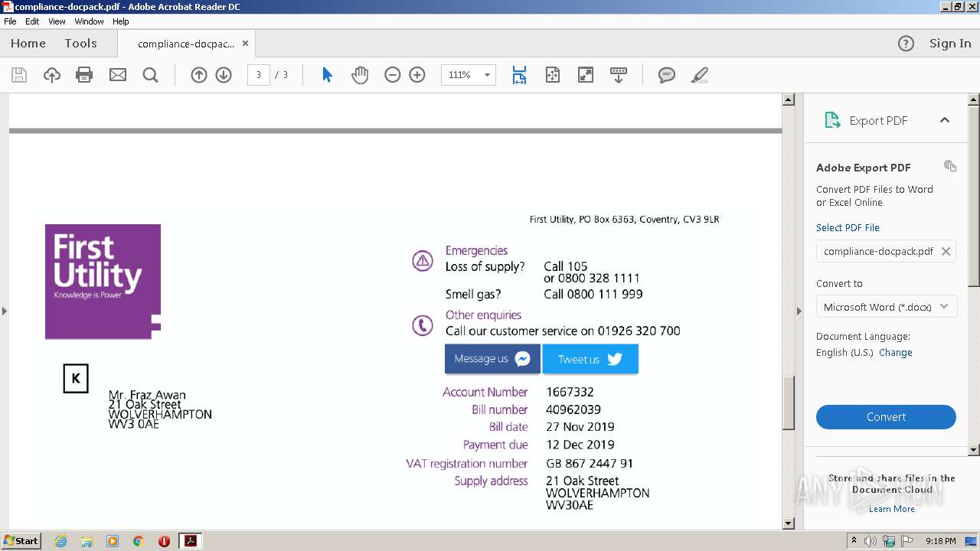Click the blue Convert button
Screen dimensions: 980x551
pyautogui.click(x=886, y=417)
